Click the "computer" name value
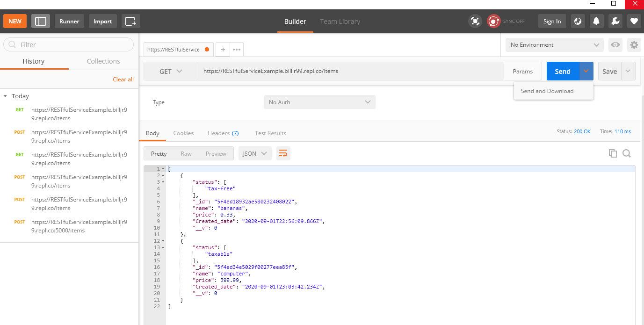Viewport: 644px width, 325px height. [232, 274]
